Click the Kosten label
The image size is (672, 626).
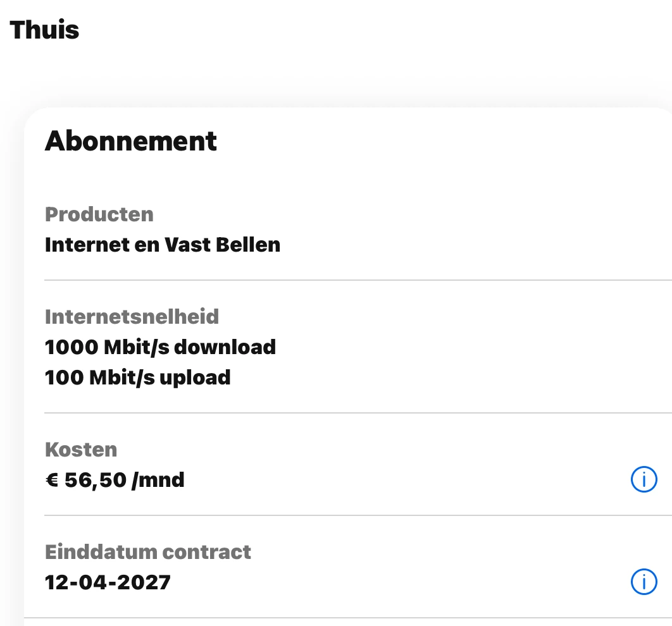click(x=81, y=450)
